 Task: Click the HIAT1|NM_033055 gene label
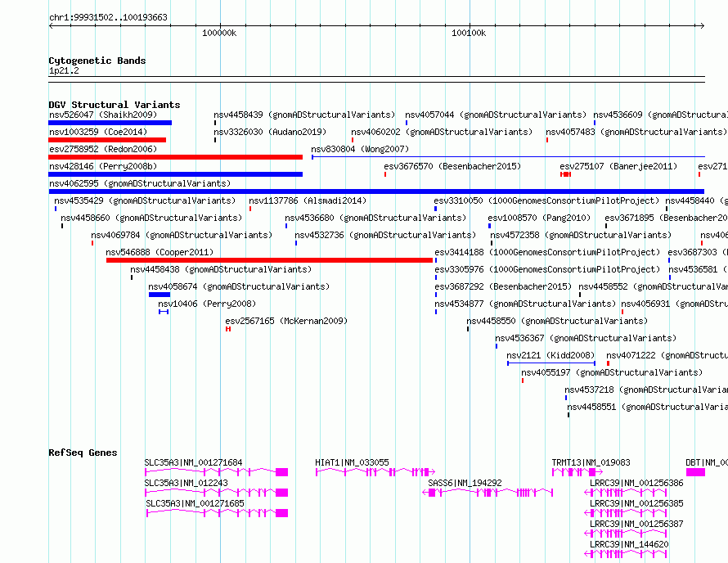(x=352, y=462)
